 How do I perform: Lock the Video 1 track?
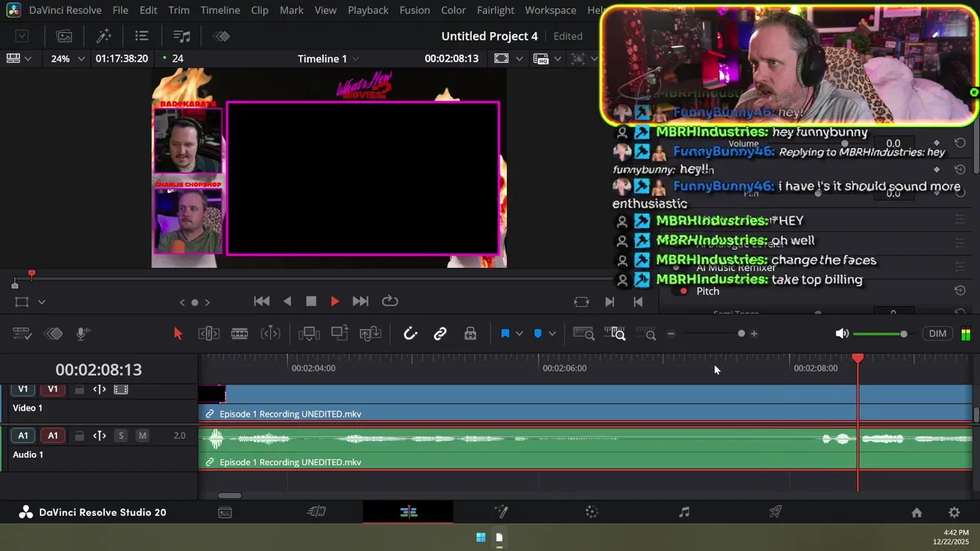click(x=79, y=390)
